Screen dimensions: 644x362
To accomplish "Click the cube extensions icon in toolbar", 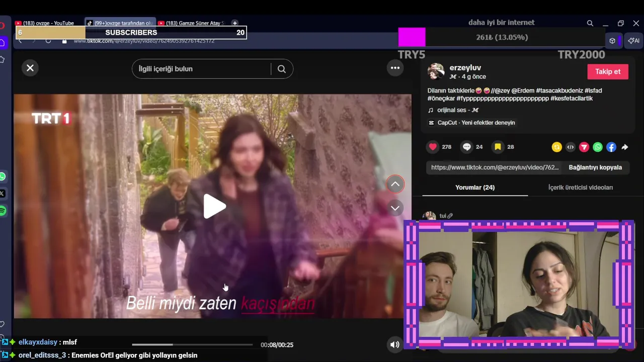I will point(612,41).
